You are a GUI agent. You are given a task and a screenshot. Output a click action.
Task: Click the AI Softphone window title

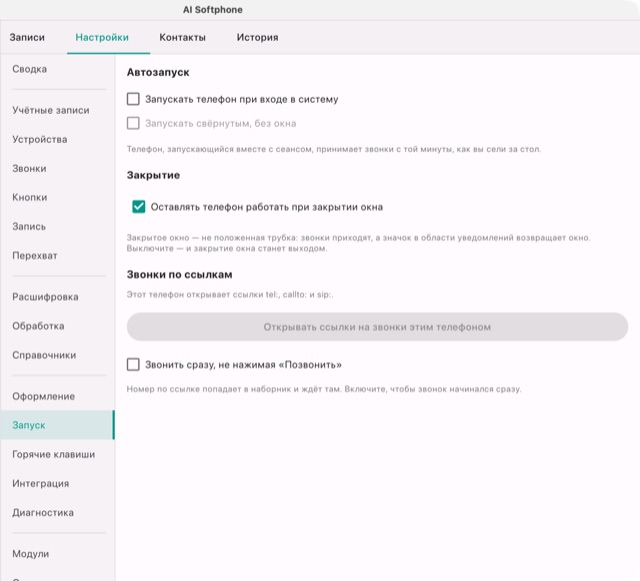click(x=213, y=10)
